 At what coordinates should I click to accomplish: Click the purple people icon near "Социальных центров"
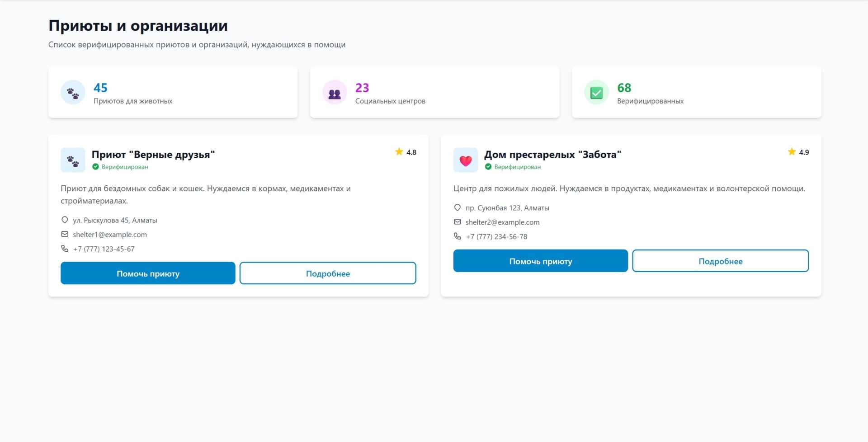[335, 92]
